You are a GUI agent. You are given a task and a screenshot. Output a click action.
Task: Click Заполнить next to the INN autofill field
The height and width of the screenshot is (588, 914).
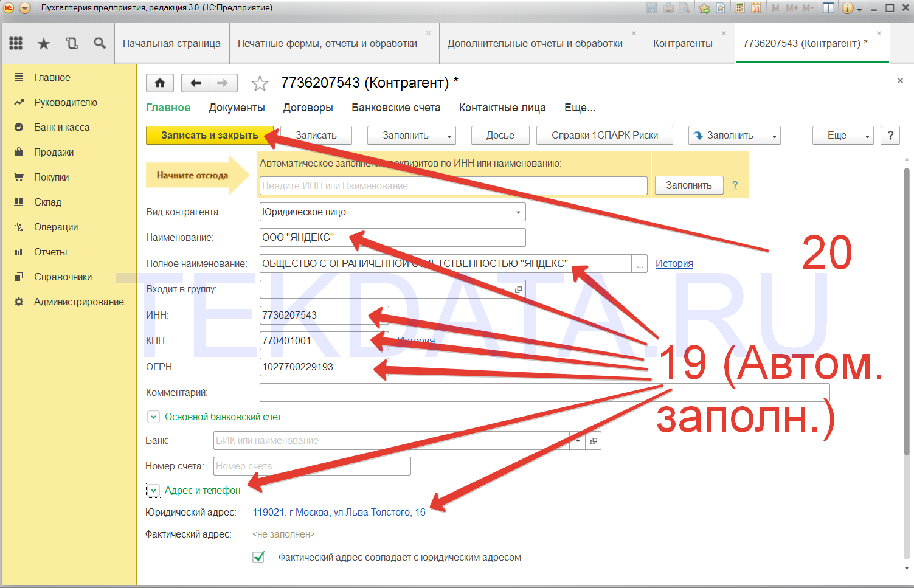(x=689, y=185)
